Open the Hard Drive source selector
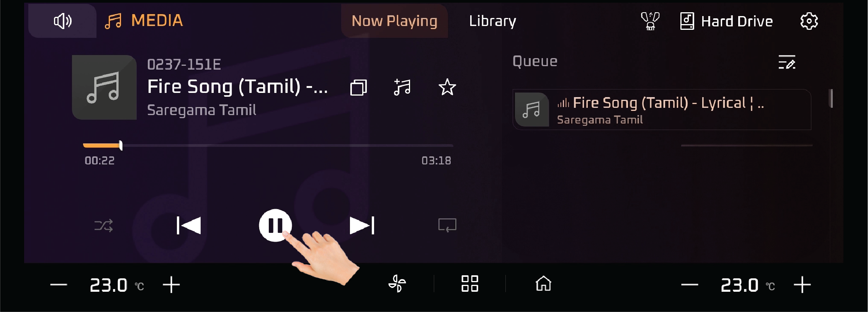 click(x=726, y=21)
